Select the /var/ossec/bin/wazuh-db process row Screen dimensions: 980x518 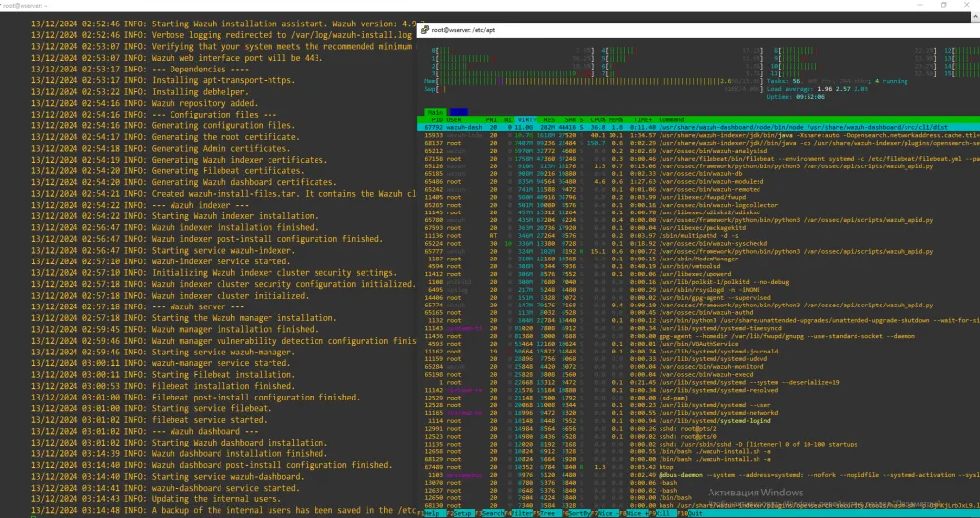(x=699, y=173)
